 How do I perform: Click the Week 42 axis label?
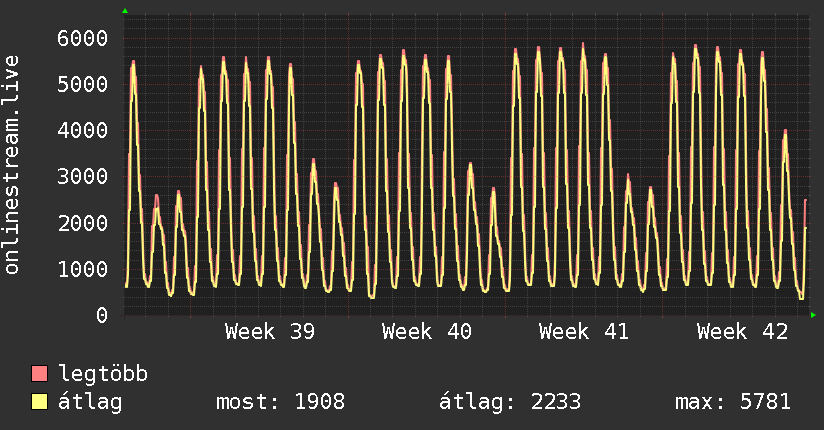tap(742, 332)
